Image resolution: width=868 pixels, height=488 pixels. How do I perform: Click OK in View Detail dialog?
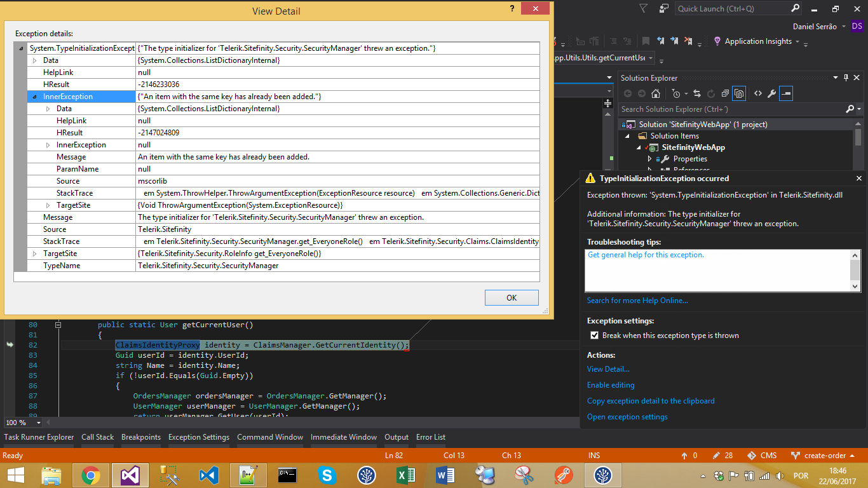click(512, 297)
